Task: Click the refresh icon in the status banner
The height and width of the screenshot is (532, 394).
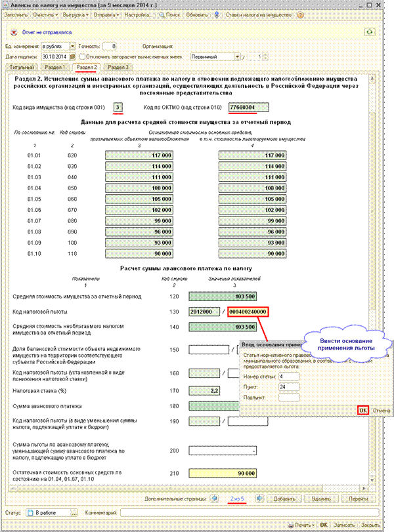Action: (369, 32)
